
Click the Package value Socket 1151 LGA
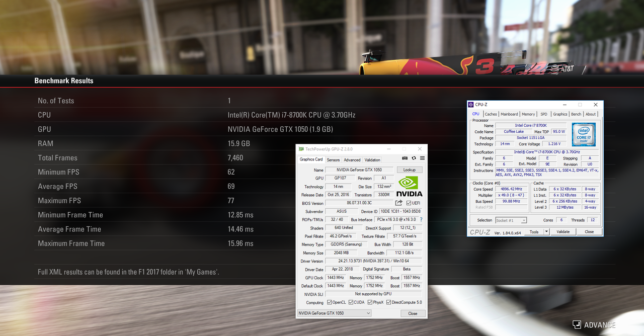point(530,138)
